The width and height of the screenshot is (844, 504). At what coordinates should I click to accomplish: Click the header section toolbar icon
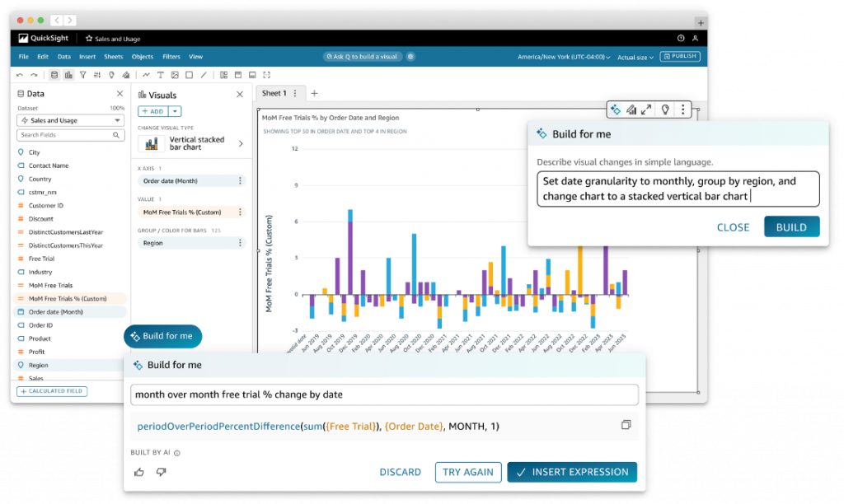(x=238, y=75)
